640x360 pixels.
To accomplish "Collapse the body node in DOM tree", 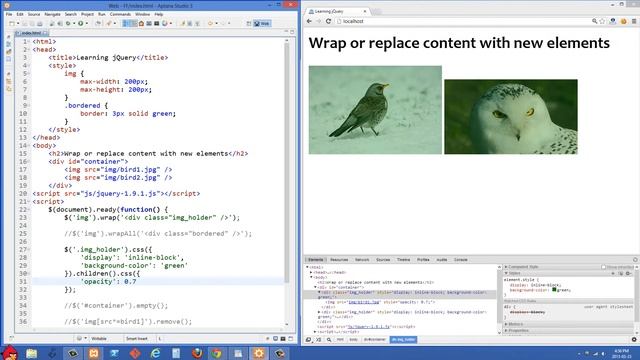I will pyautogui.click(x=311, y=277).
